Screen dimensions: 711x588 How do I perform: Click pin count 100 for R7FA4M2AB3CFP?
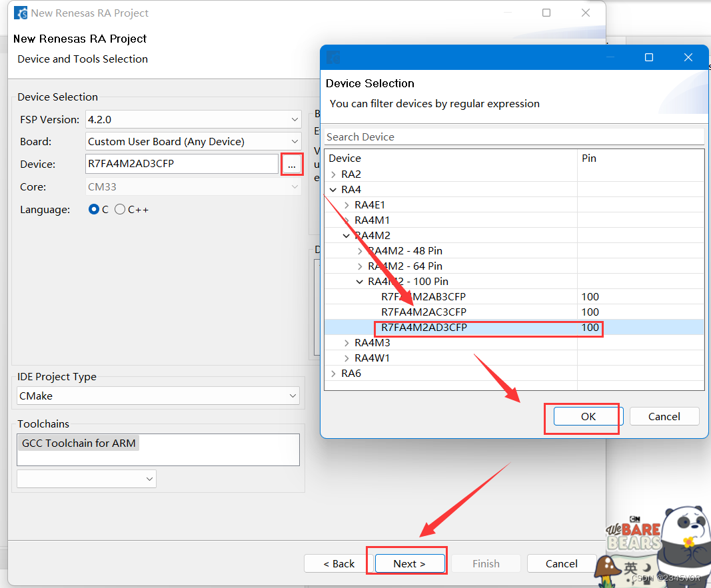(590, 297)
